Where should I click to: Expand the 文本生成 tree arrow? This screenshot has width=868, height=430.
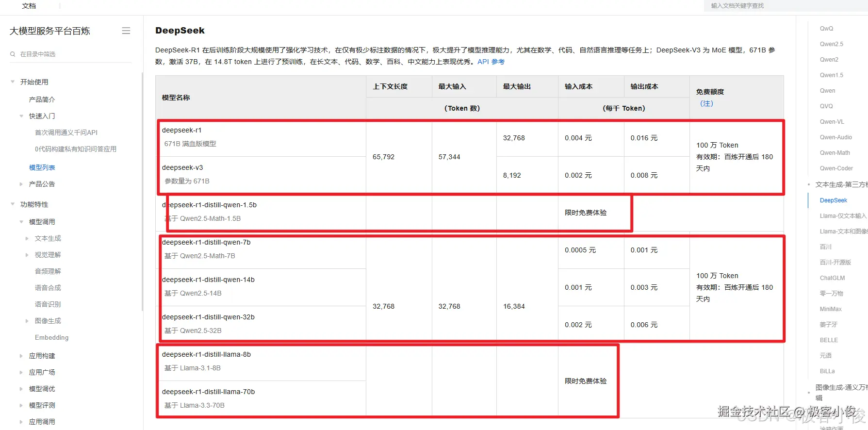27,238
